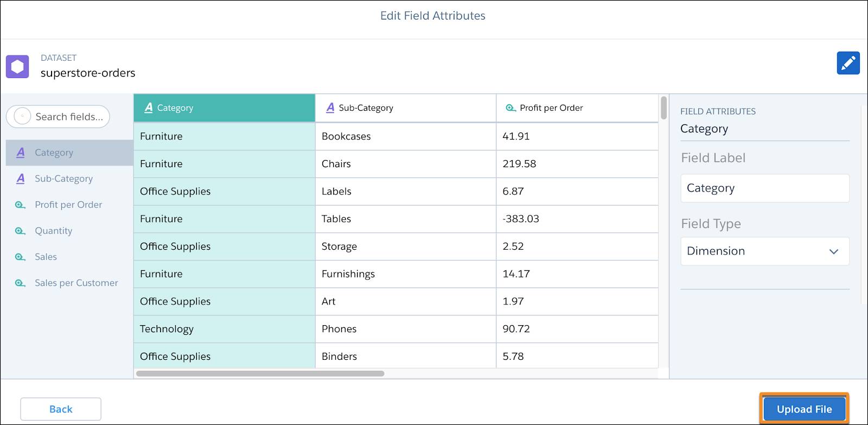Viewport: 868px width, 425px height.
Task: Click the purple dataset hexagon icon
Action: coord(17,66)
